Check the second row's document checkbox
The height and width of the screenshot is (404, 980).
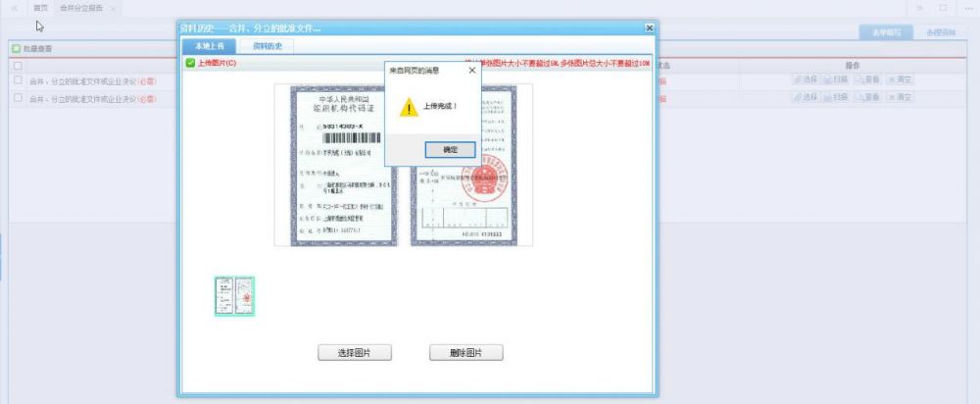18,98
